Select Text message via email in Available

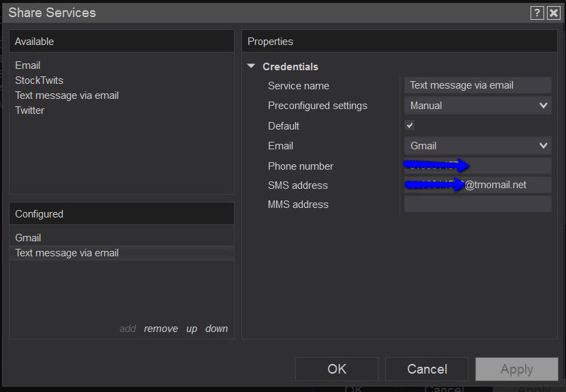67,95
